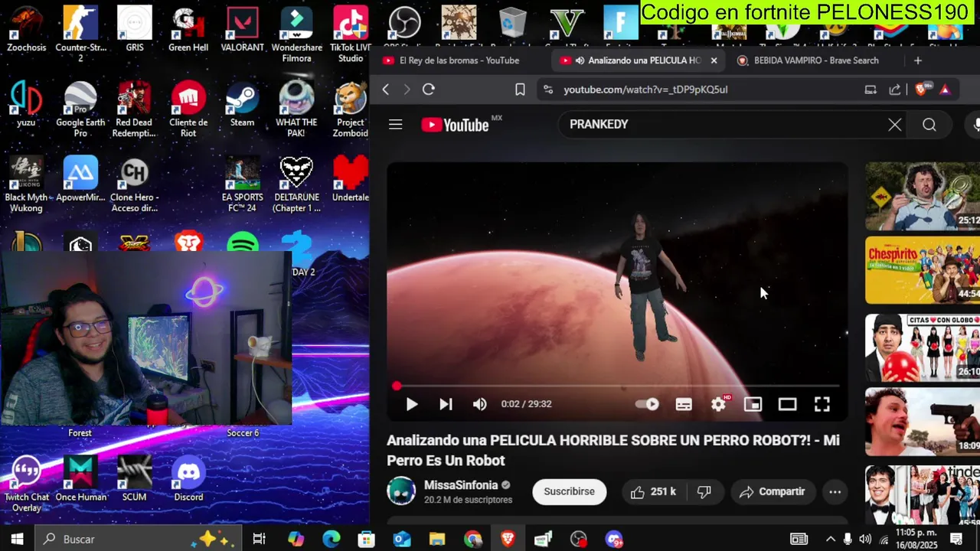
Task: Switch to miniplayer mode
Action: (753, 404)
